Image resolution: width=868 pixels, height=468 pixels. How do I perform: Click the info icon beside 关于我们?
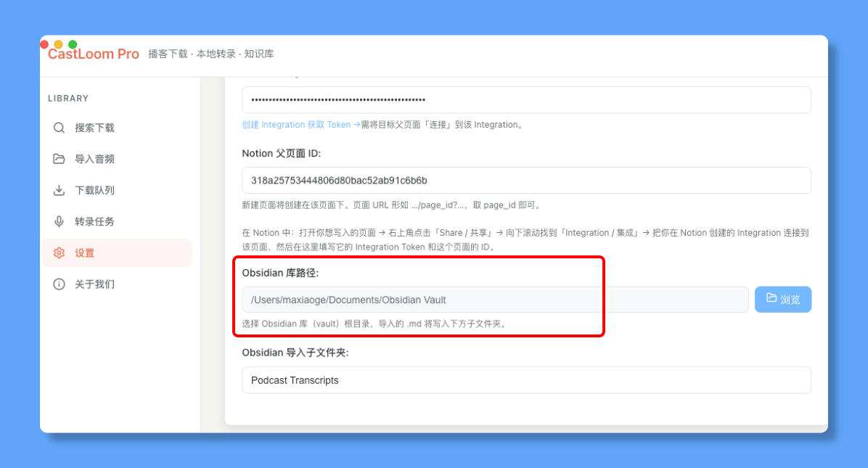click(x=59, y=284)
